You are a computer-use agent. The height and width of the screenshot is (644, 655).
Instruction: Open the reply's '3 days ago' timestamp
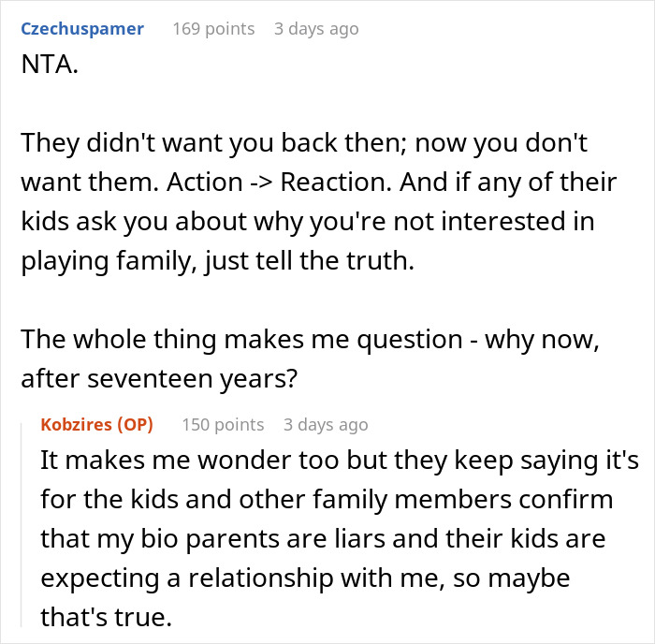[x=326, y=424]
